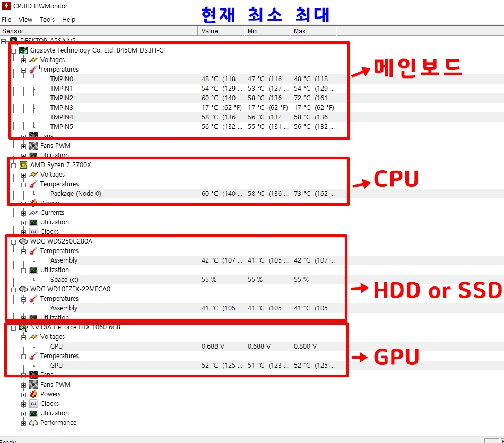
Task: Expand the Ryzen Currents node
Action: pos(23,213)
